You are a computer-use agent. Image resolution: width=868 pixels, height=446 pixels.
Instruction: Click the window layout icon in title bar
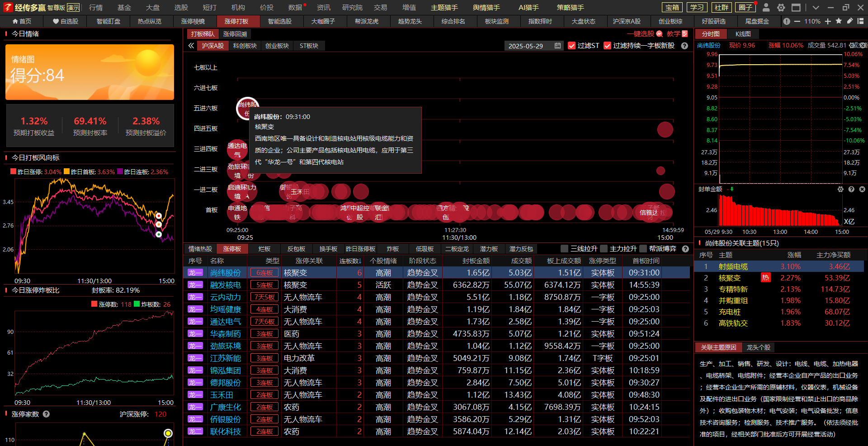tap(796, 7)
